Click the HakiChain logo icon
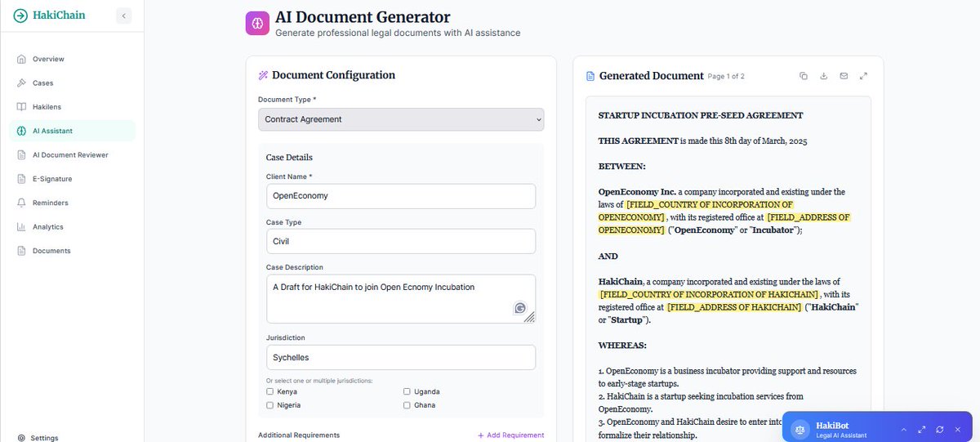980x442 pixels. [x=20, y=16]
